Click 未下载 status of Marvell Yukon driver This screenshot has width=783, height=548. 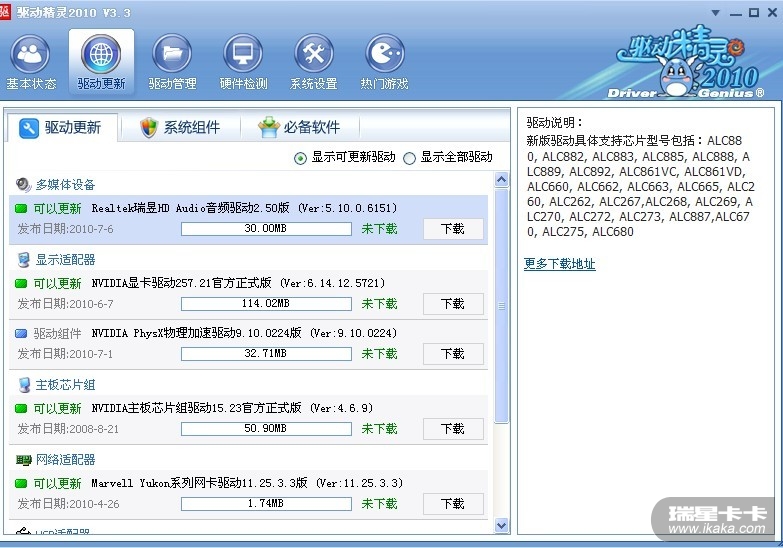coord(380,504)
